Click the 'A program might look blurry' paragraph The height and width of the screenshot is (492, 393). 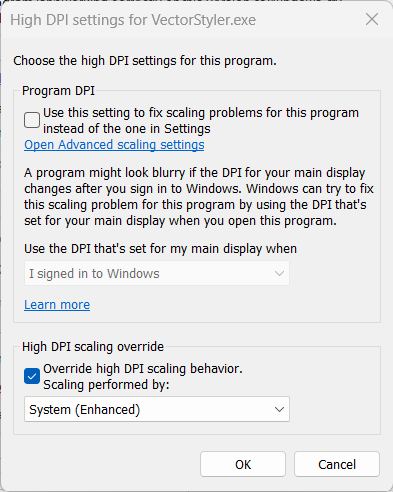pyautogui.click(x=199, y=197)
